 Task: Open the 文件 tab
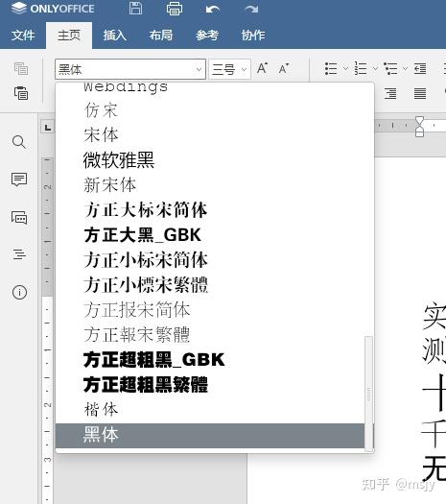23,35
